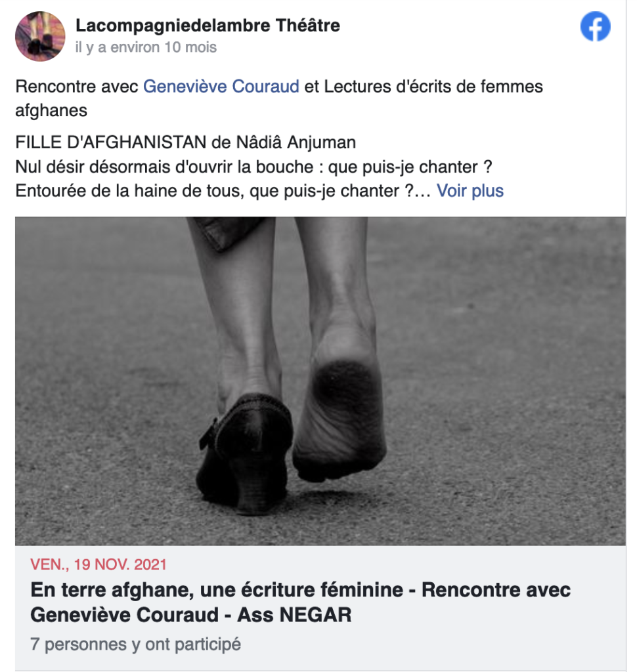The width and height of the screenshot is (637, 672).
Task: Click the line FILLE D'AFGHANISTAN de Nâdiâ Anjuman
Action: pyautogui.click(x=185, y=142)
